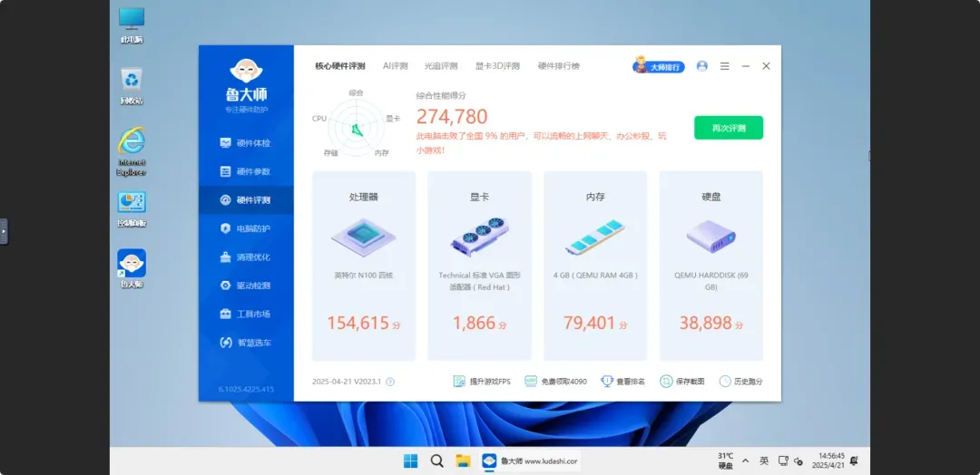Click the version number 6.1025.4225.415
Viewport: 980px width, 475px height.
[x=246, y=389]
